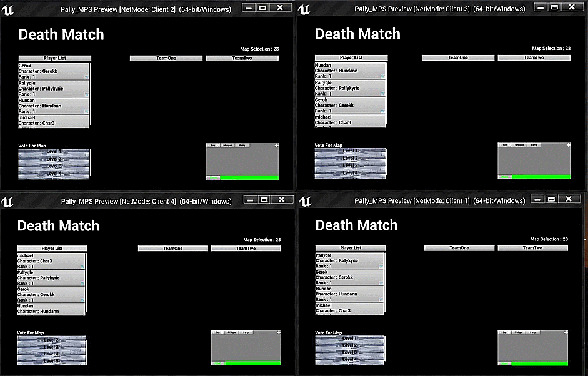Click whisper W icon on Gerok row, Client 3
This screenshot has width=588, height=376.
click(x=382, y=111)
